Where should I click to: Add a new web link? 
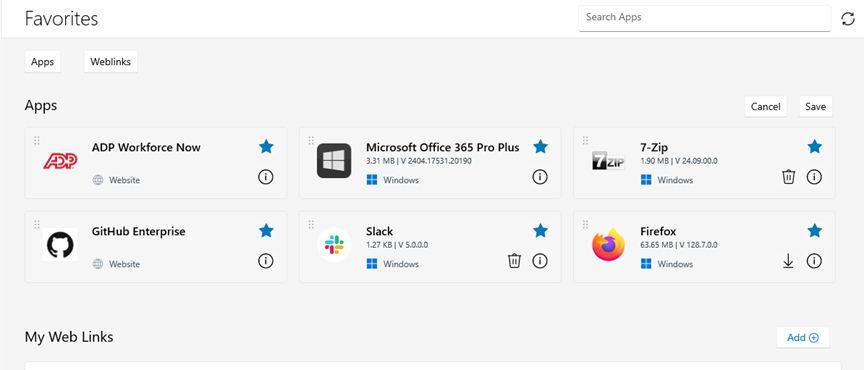[x=803, y=337]
